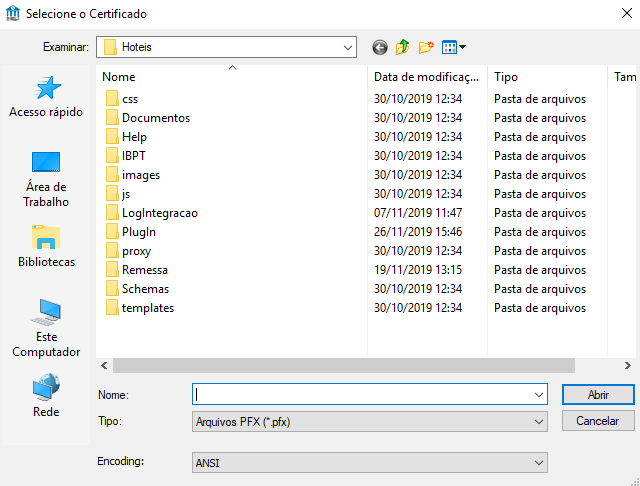The image size is (640, 486).
Task: Go up one folder level
Action: tap(402, 47)
